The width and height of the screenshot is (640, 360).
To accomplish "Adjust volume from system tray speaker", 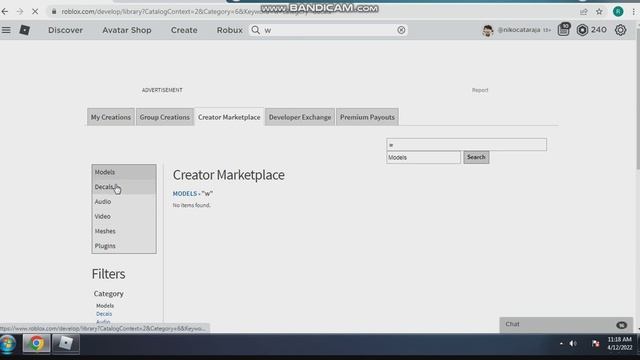I will click(573, 344).
